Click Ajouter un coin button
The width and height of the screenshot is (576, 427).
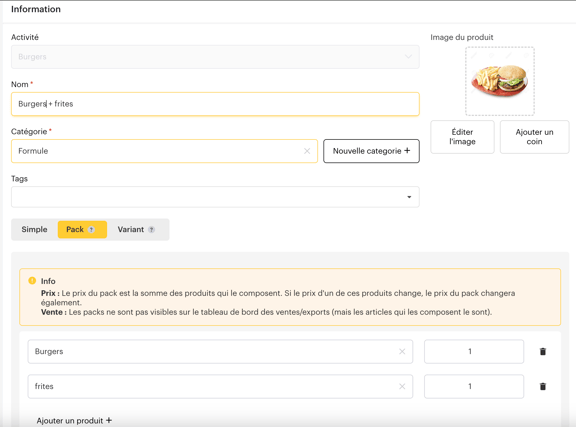click(534, 137)
